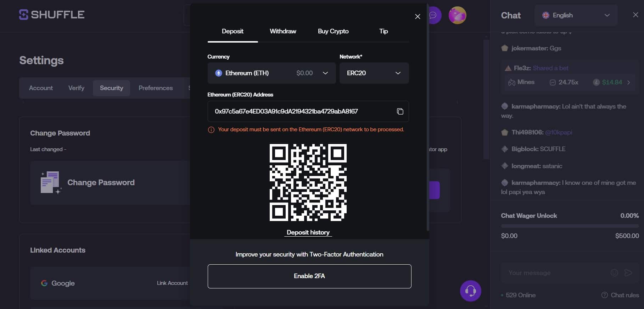Change chat language from English
644x309 pixels.
point(576,15)
